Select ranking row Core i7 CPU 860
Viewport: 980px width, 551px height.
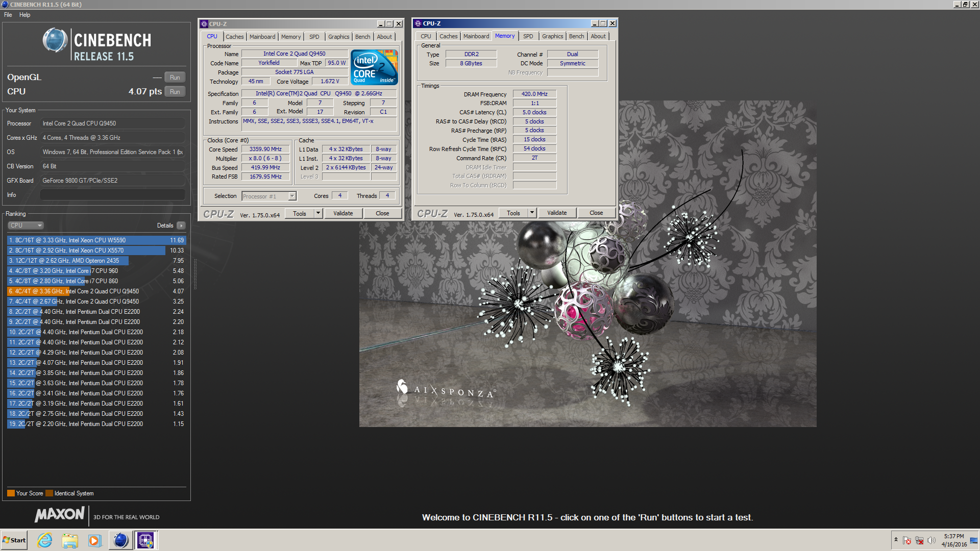[96, 281]
